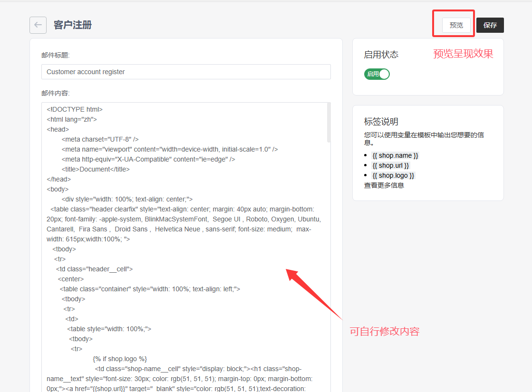Click the title Document line in the code
This screenshot has height=392, width=532.
(96, 169)
